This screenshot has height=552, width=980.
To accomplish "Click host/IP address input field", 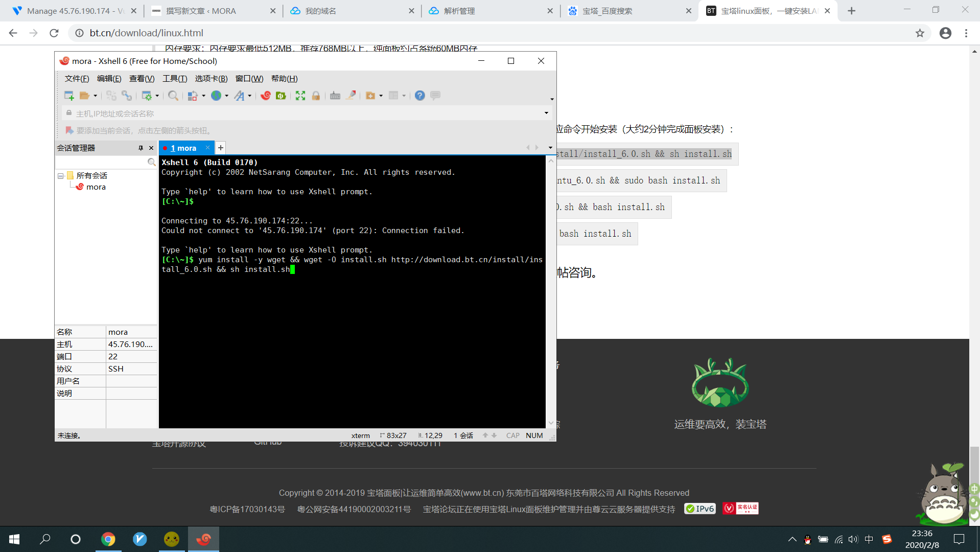I will pyautogui.click(x=307, y=113).
